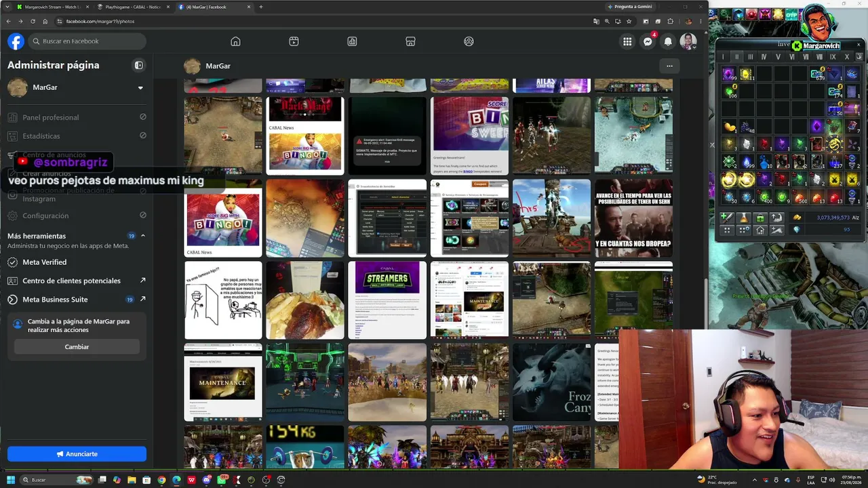
Task: Click the house button in the inventory
Action: 760,230
